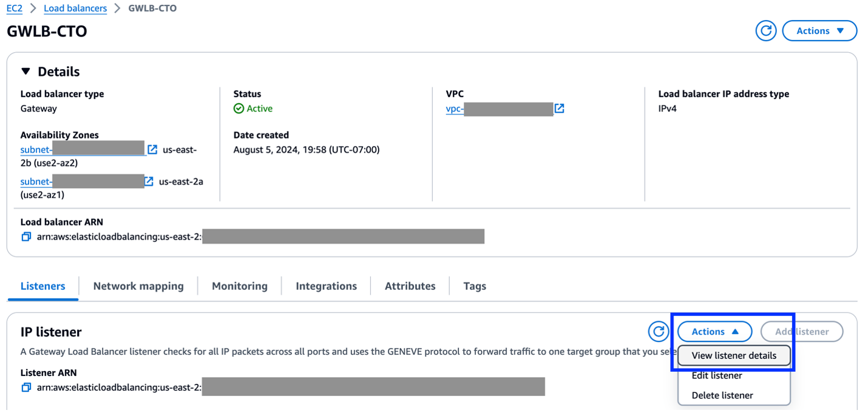Click the Availability Zones label
Screen dimensions: 868x413
point(59,135)
